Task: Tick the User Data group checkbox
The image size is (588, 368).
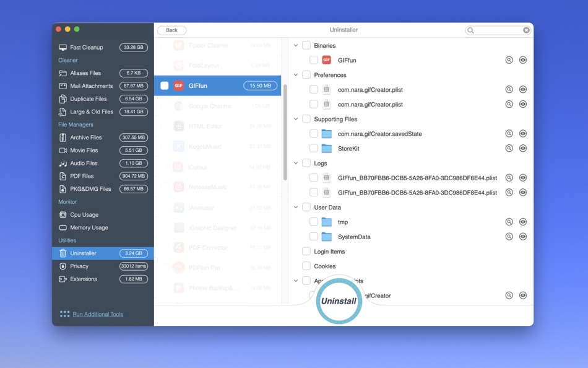Action: pos(306,208)
